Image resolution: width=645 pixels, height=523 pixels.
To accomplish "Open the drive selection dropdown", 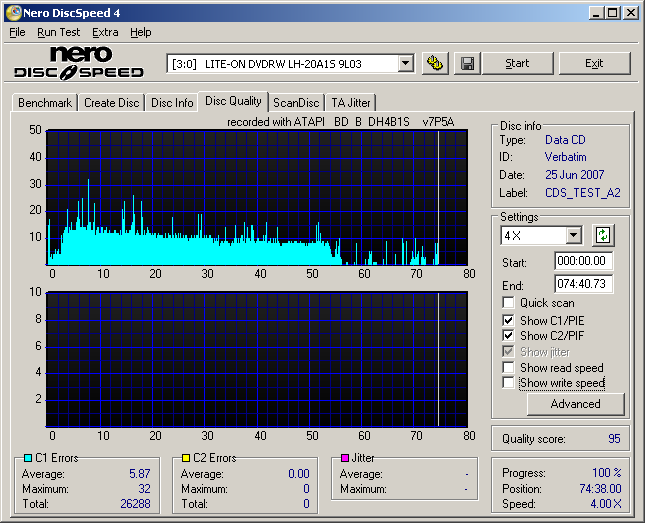I will tap(406, 63).
